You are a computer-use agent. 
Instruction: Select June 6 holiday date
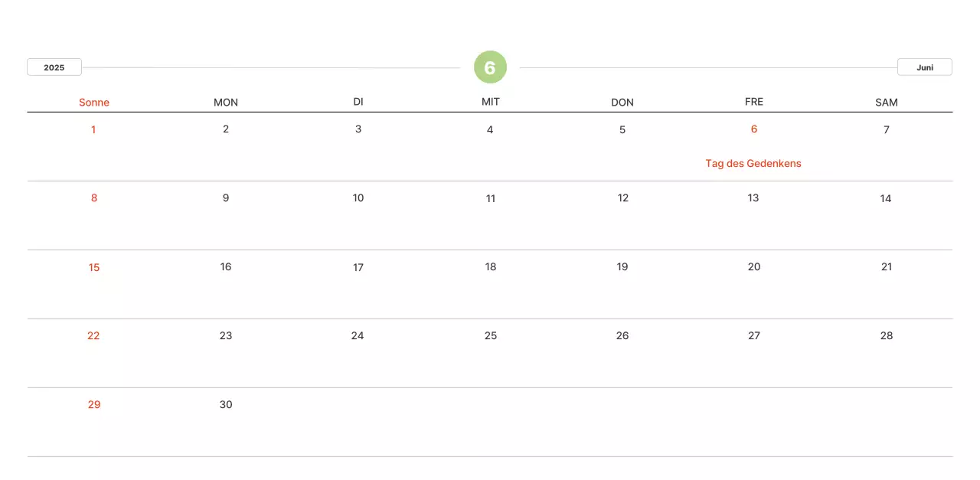(x=753, y=129)
